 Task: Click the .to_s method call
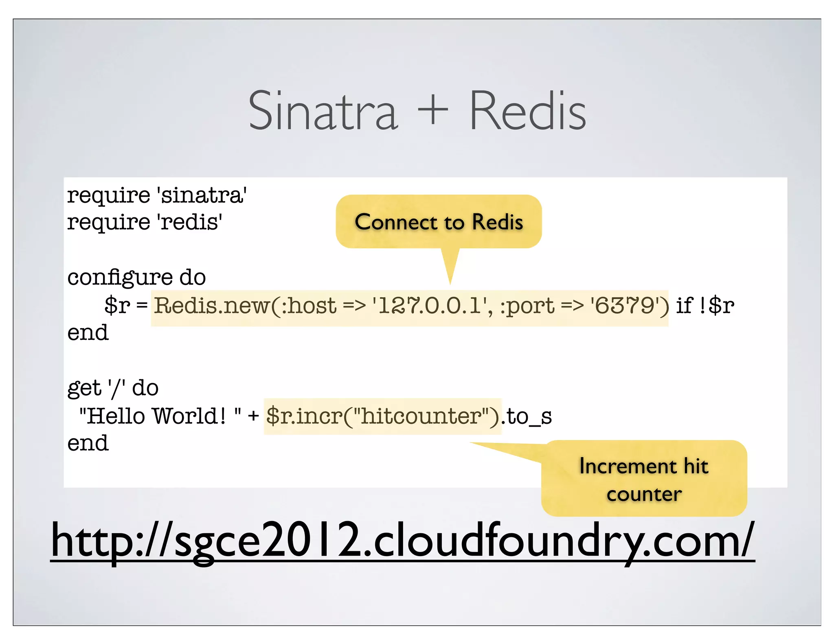[527, 417]
